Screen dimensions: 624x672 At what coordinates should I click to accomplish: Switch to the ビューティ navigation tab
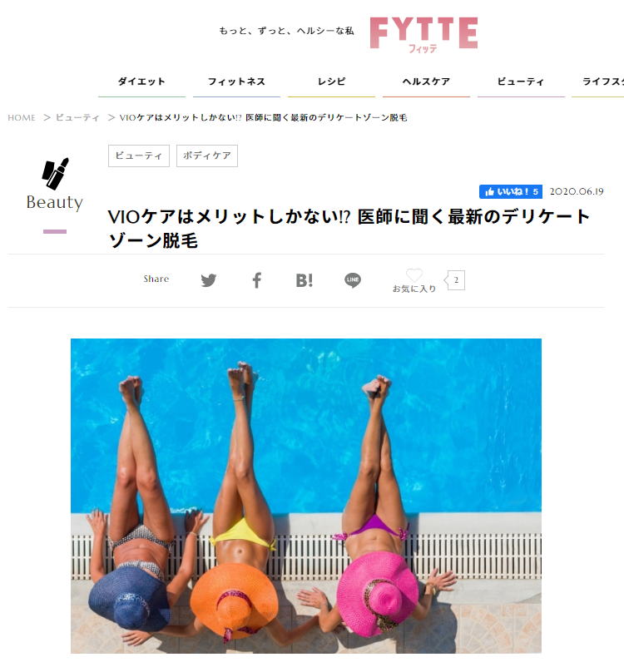coord(521,82)
